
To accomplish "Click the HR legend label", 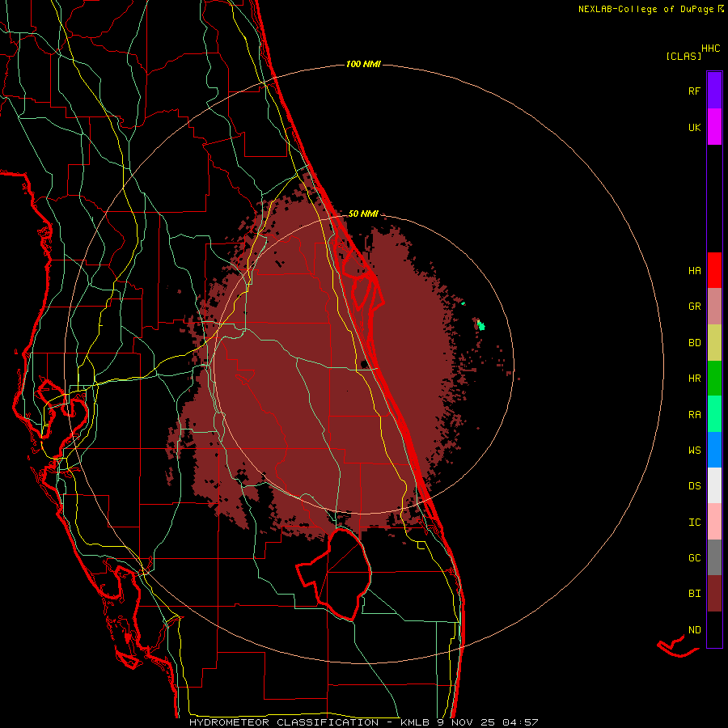I will [x=694, y=379].
